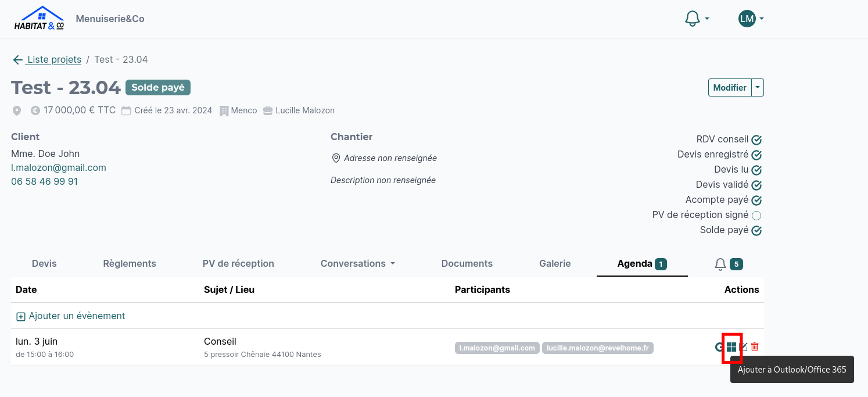Open the Galerie tab

pyautogui.click(x=555, y=264)
